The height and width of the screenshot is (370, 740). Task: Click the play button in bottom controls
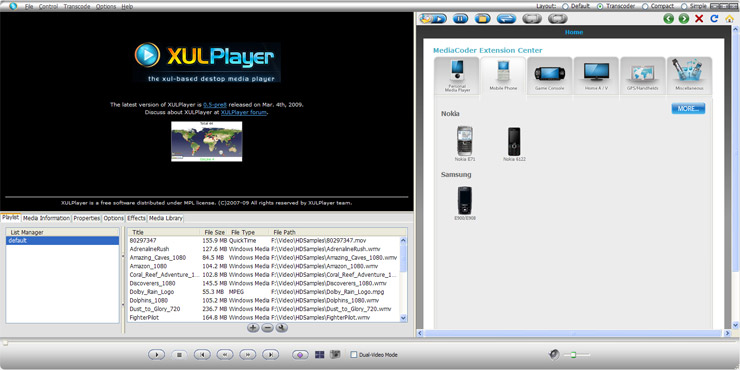(x=156, y=354)
